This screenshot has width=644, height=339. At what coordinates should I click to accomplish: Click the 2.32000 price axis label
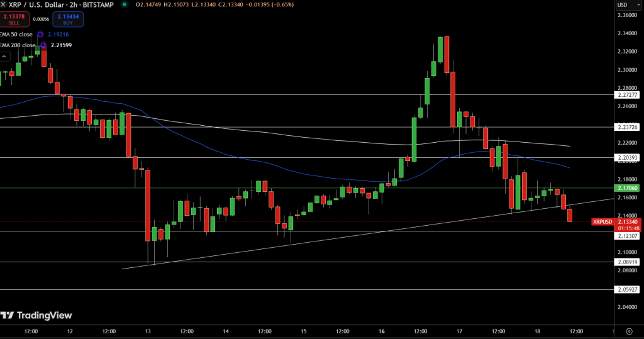click(x=628, y=52)
